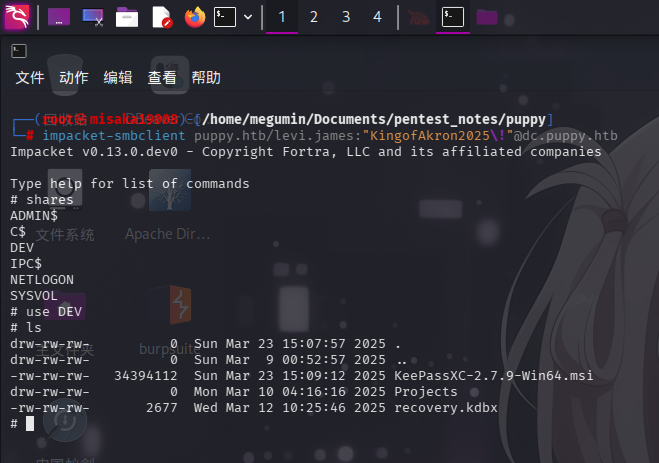Open the 文件 menu

30,78
